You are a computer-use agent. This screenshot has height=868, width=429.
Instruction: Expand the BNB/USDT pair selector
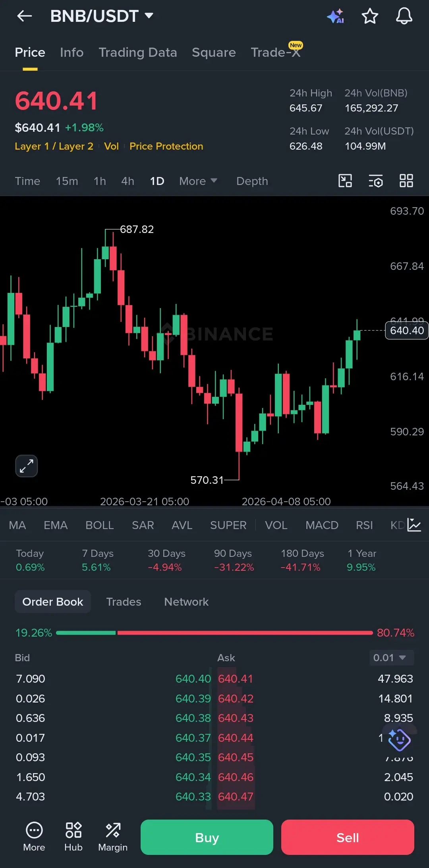(102, 16)
